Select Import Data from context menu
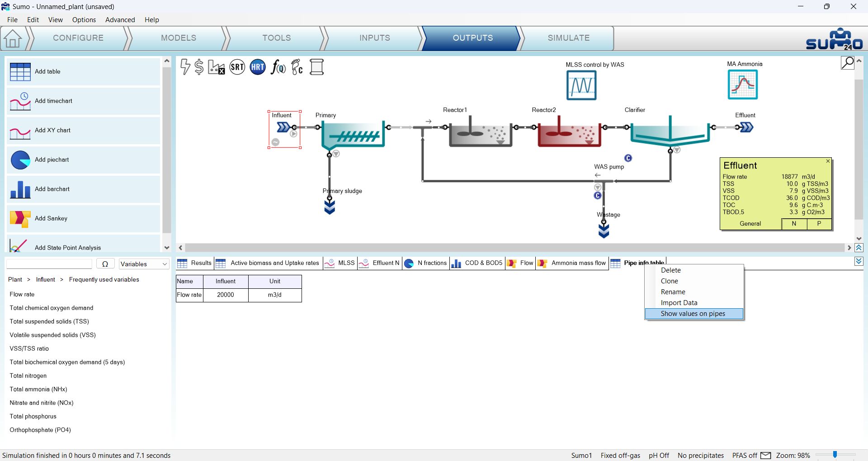Screen dimensions: 868x461 click(694, 303)
